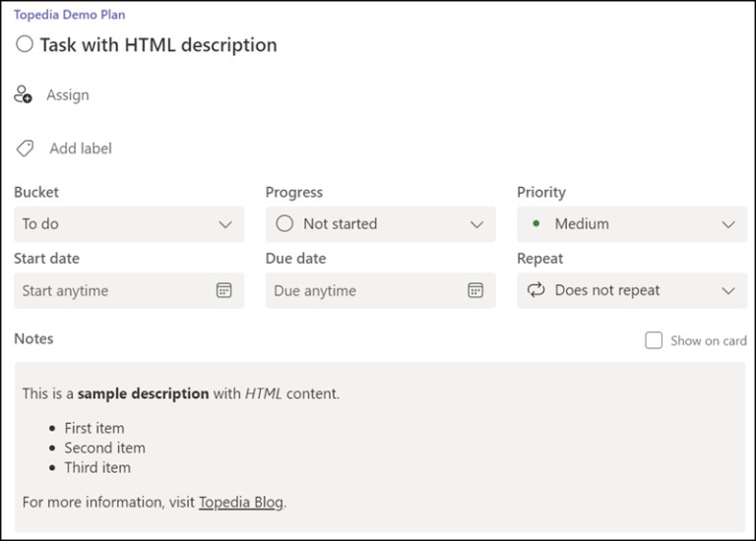Click the Show on card label text

(x=709, y=340)
